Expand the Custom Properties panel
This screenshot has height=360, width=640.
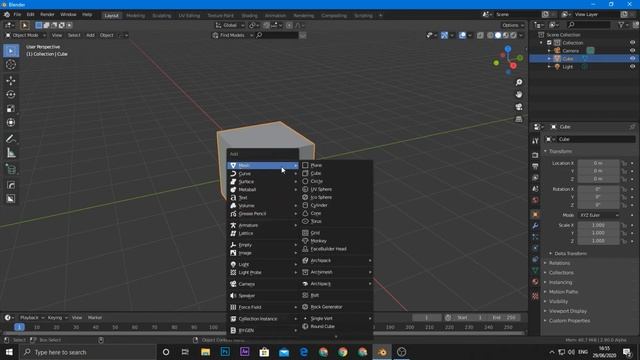pos(569,321)
